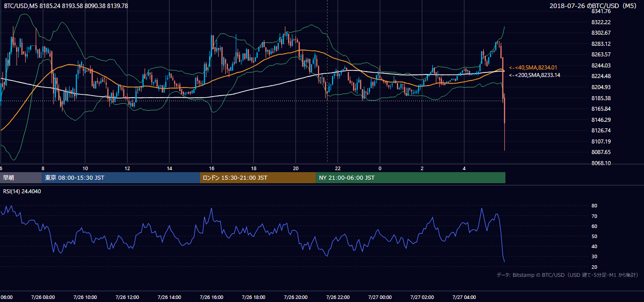Click price axis value 8244.03
This screenshot has height=302, width=644.
click(x=601, y=65)
